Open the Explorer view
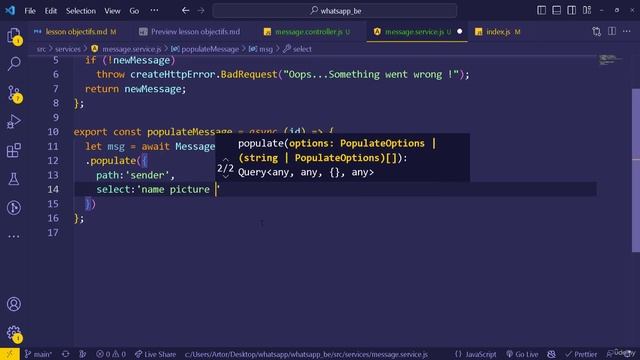The image size is (640, 360). tap(14, 36)
